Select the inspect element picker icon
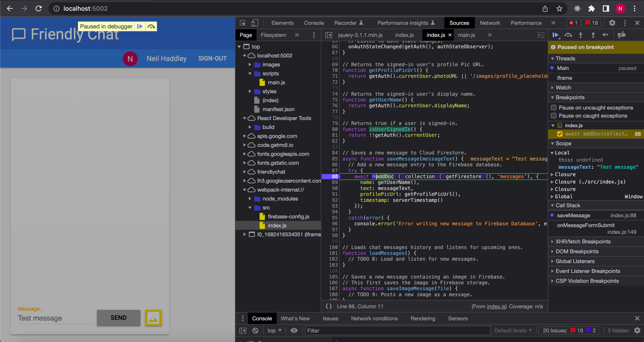Viewport: 644px width, 342px height. tap(243, 23)
